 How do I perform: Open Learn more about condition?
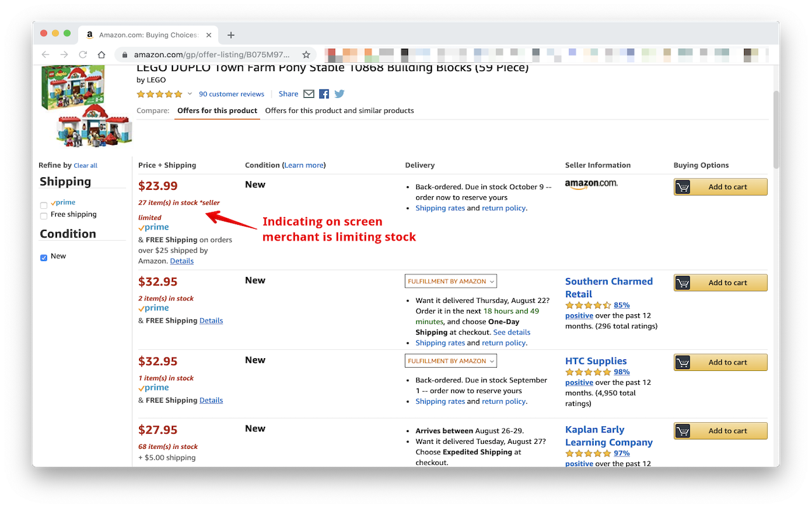(304, 165)
